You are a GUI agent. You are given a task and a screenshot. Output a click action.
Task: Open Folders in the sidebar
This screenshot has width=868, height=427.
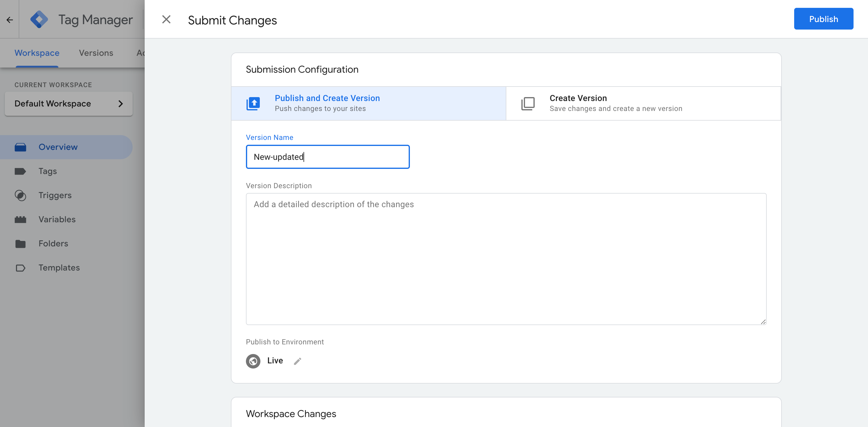point(66,244)
